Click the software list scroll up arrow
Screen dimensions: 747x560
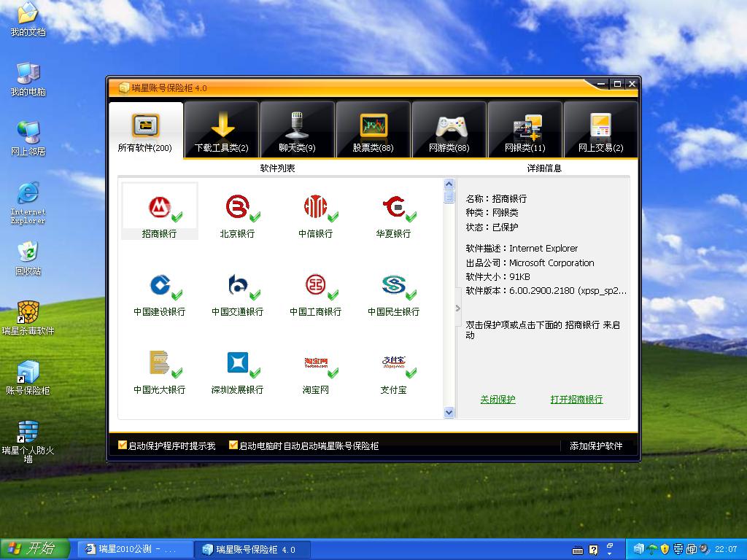coord(449,184)
